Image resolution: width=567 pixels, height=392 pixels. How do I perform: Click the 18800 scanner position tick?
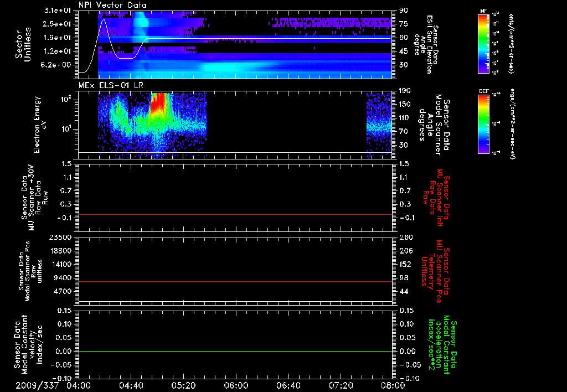pos(60,251)
